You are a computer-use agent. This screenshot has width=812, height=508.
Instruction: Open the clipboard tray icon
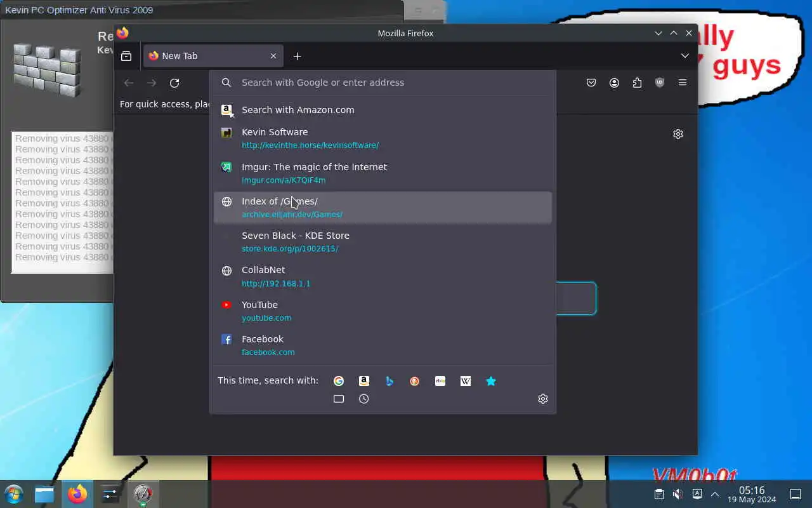tap(659, 494)
